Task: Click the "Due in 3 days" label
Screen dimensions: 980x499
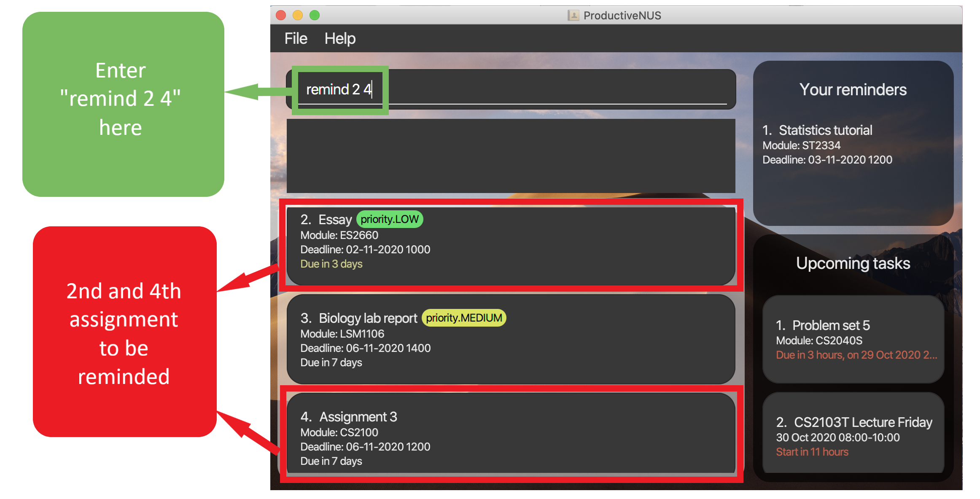Action: [x=331, y=264]
